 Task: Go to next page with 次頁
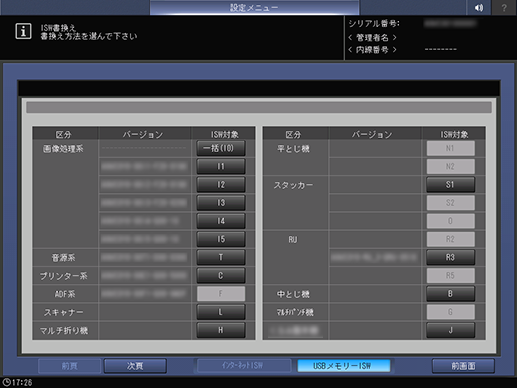pos(135,366)
